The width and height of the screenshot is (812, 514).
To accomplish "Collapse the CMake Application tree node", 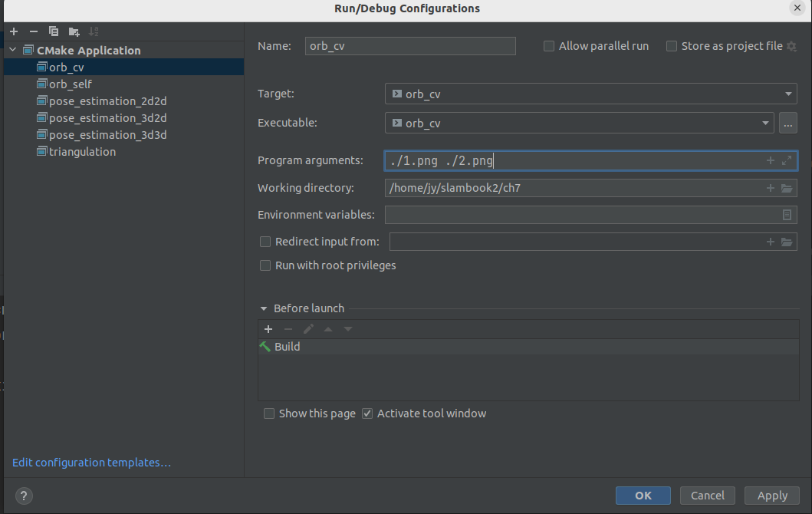I will (x=13, y=51).
